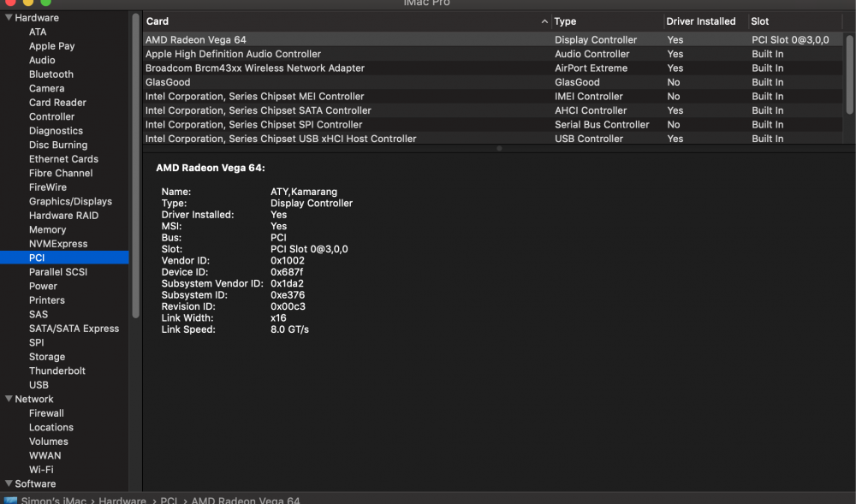The height and width of the screenshot is (504, 856).
Task: Select Fibre Channel in the sidebar
Action: pos(61,173)
